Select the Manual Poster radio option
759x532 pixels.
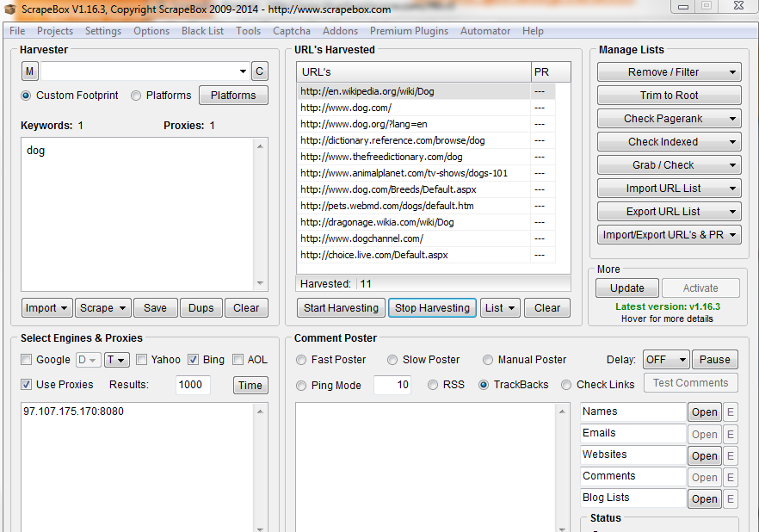pos(488,360)
